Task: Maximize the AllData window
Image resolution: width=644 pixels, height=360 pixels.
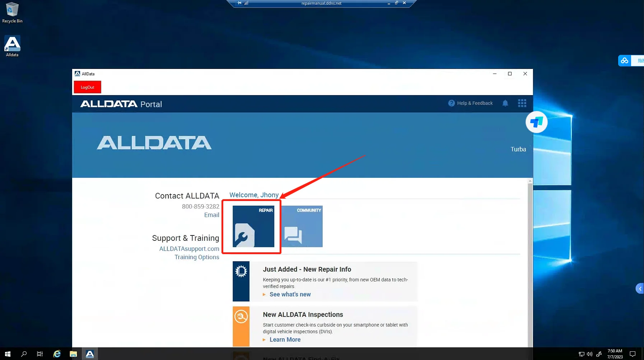Action: coord(510,74)
